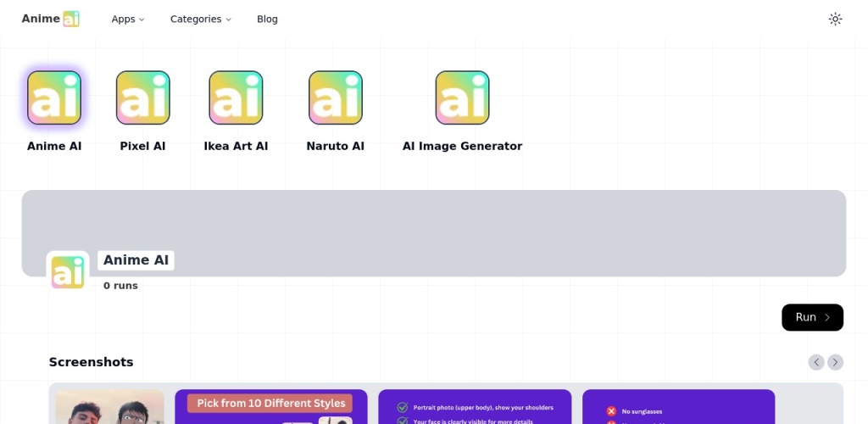Expand the Apps dropdown menu
Screen dimensions: 868x424
click(128, 19)
